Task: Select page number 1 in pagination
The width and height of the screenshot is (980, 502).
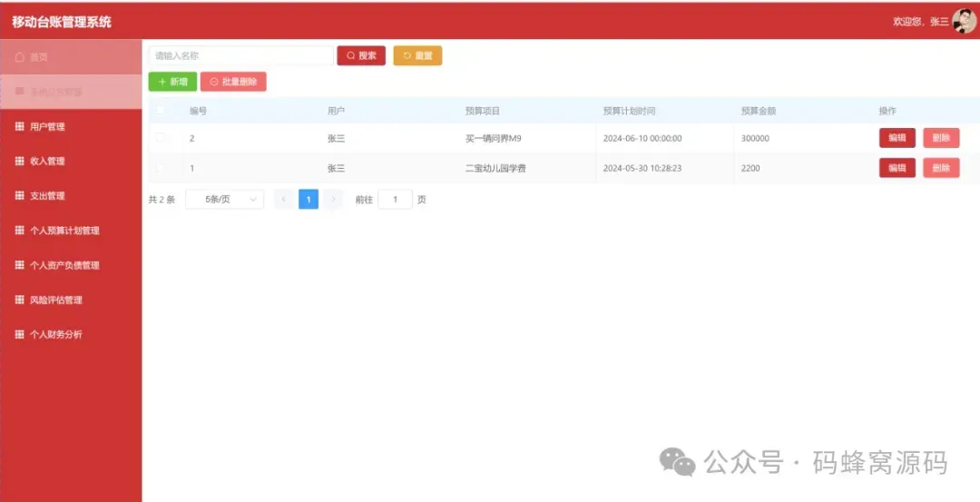Action: coord(309,200)
